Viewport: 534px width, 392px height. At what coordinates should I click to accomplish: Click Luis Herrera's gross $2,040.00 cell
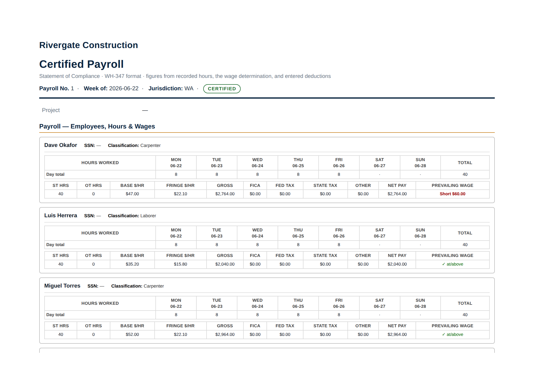point(225,264)
